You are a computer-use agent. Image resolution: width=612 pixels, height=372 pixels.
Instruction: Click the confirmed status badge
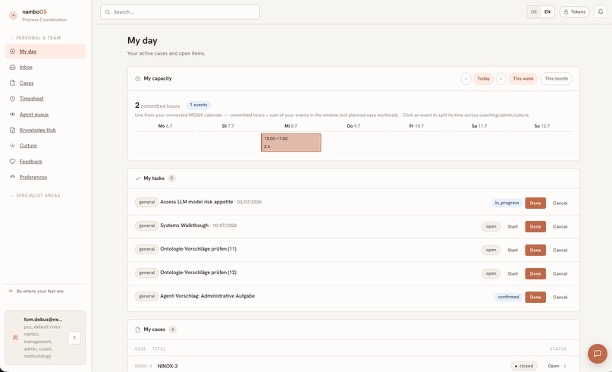point(508,297)
